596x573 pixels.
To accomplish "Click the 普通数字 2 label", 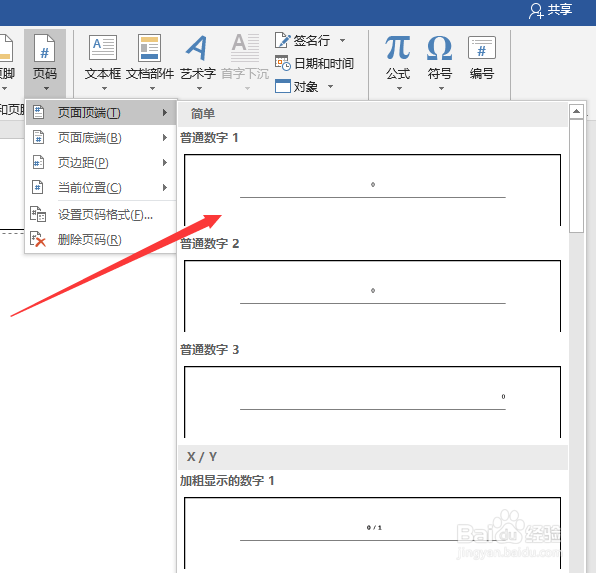I will [209, 244].
